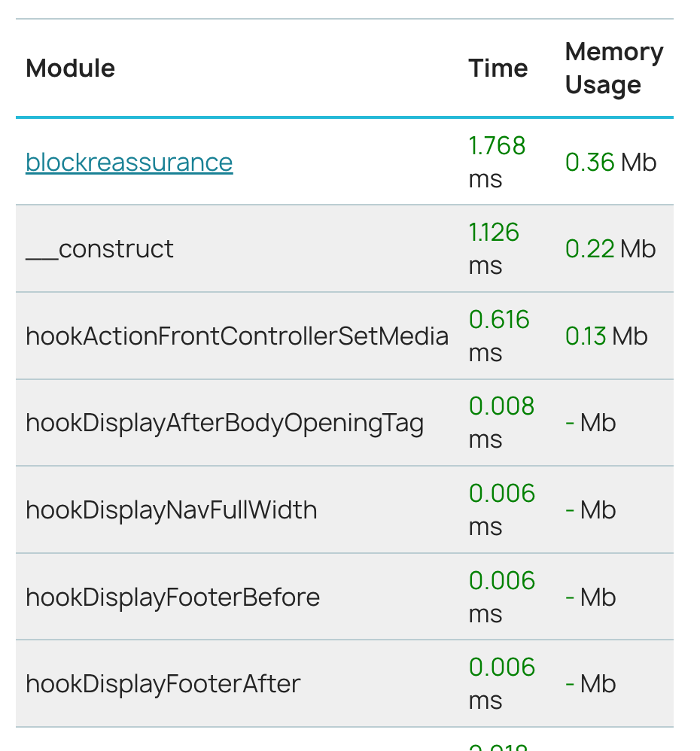Click the time value for hookDisplayFooterAfter
Image resolution: width=700 pixels, height=751 pixels.
click(x=501, y=683)
